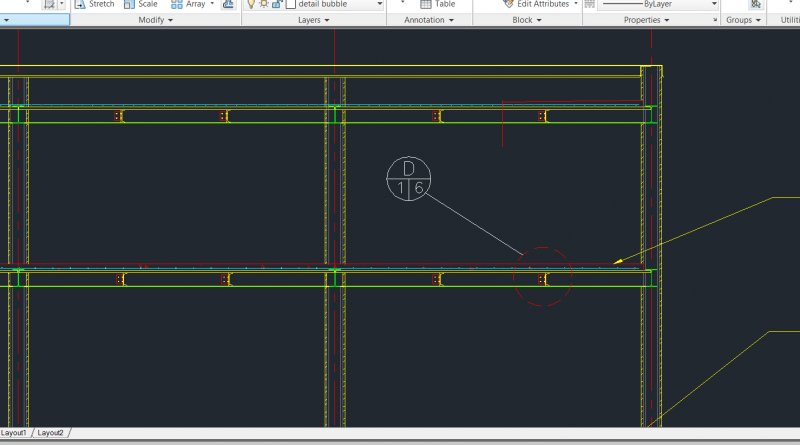Select the red dashed detail circle
This screenshot has width=800, height=445.
click(x=542, y=277)
